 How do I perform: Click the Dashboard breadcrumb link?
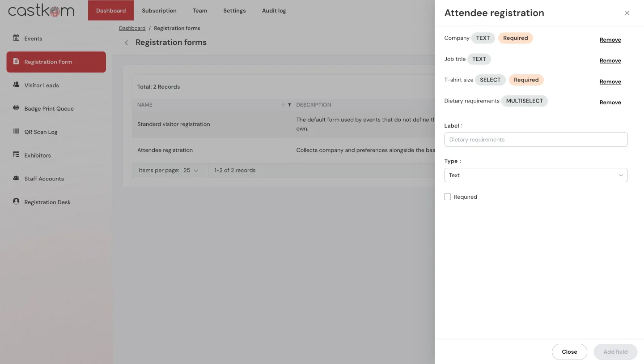click(132, 28)
